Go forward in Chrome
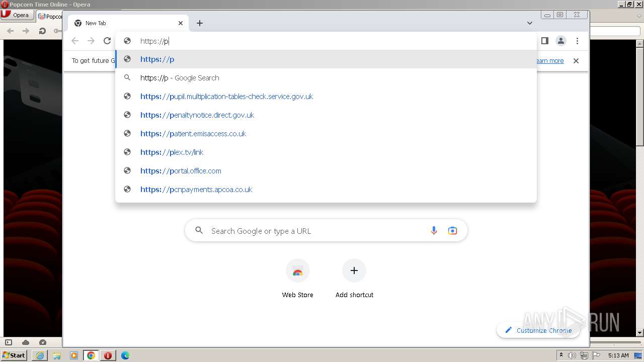The height and width of the screenshot is (362, 644). click(91, 41)
